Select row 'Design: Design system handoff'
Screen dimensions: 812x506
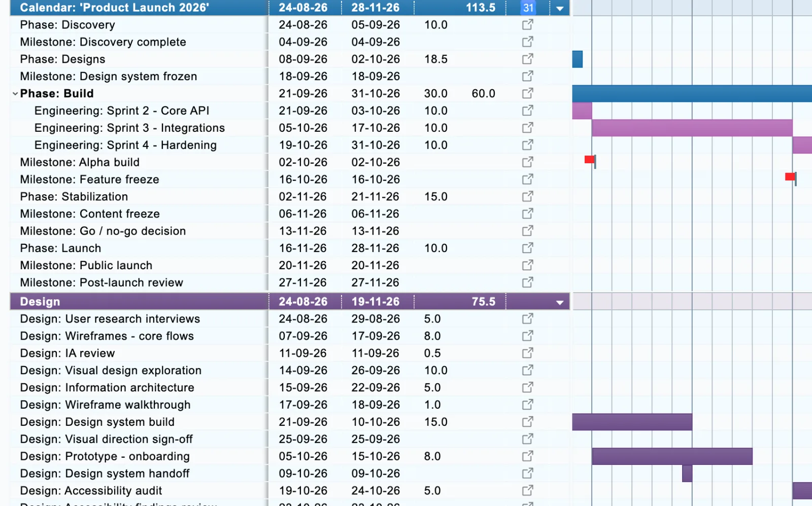(290, 474)
